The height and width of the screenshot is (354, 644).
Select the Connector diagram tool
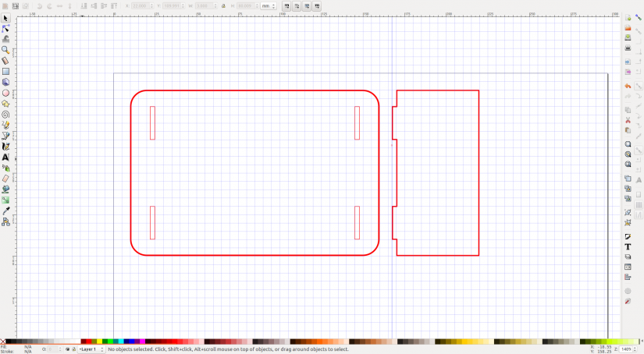(x=5, y=222)
